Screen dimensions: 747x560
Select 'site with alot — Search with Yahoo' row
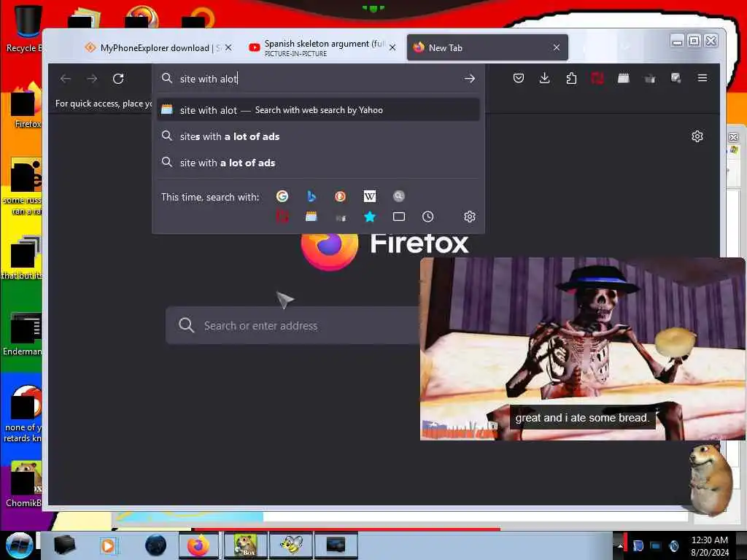pyautogui.click(x=318, y=110)
